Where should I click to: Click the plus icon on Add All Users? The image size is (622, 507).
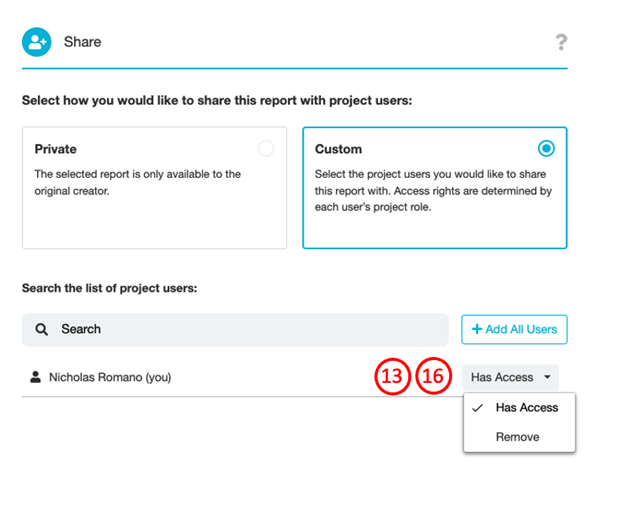[476, 329]
